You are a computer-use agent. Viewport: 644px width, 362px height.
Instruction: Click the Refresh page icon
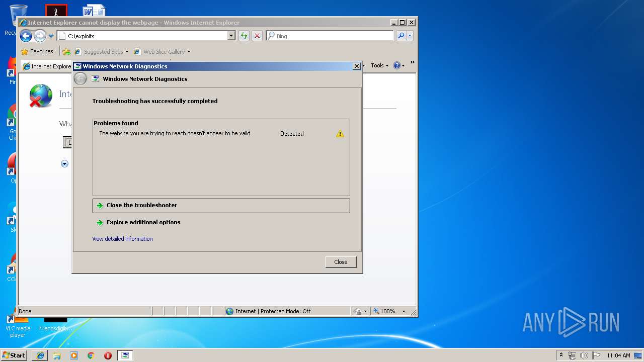[244, 36]
